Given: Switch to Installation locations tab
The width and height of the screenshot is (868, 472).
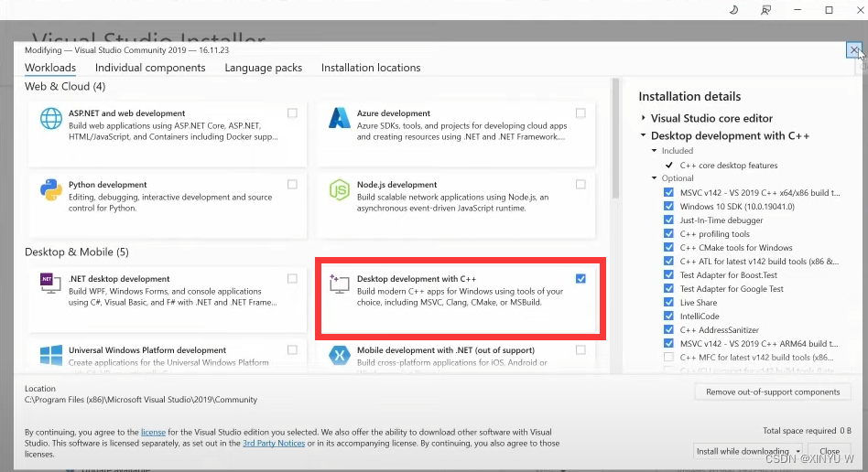Looking at the screenshot, I should (x=371, y=68).
